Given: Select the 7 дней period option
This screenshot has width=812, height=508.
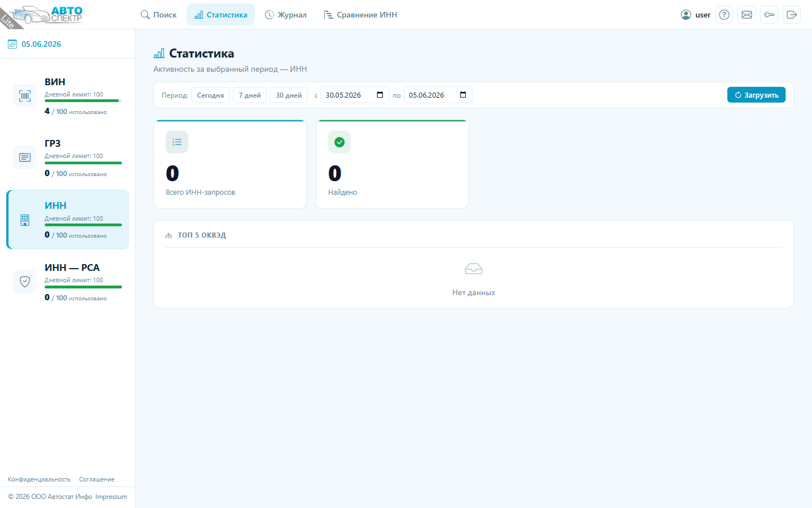Looking at the screenshot, I should (x=250, y=95).
